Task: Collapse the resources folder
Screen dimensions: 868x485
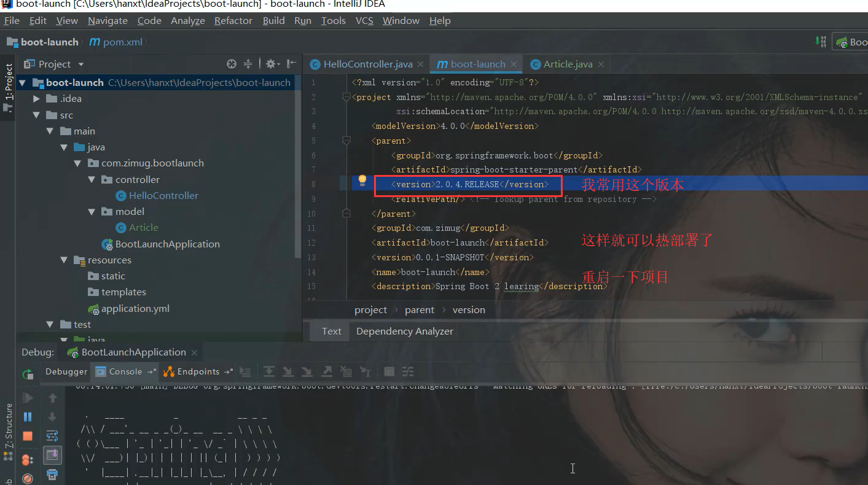Action: point(64,260)
